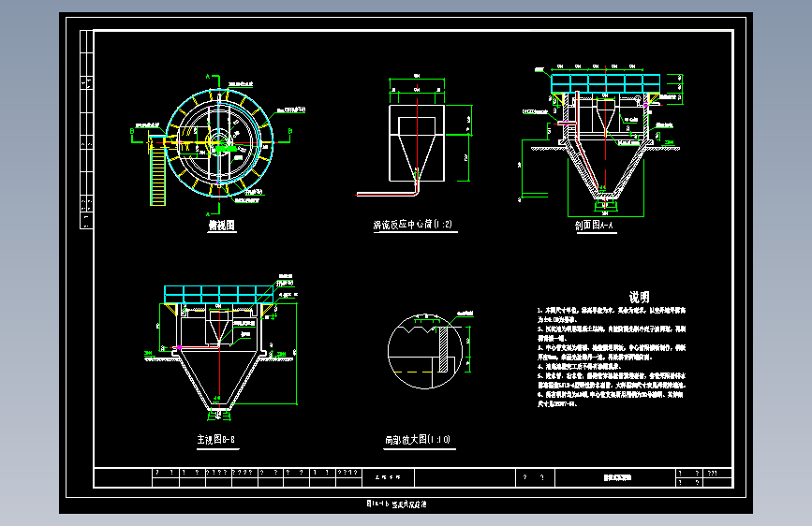Click the central cylinder funnel drawing

(417, 143)
